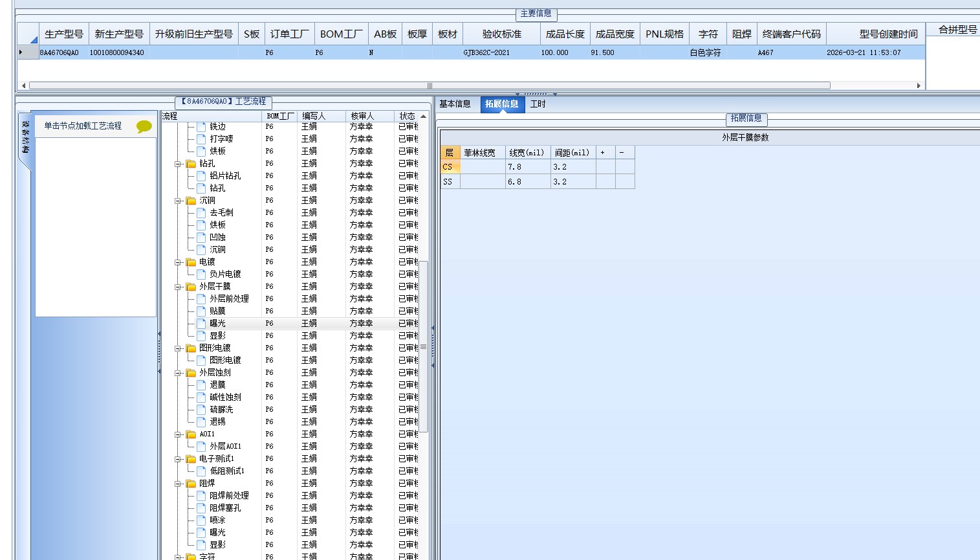This screenshot has width=980, height=560.
Task: Click the document icon beside 去毛刺
Action: [x=201, y=212]
